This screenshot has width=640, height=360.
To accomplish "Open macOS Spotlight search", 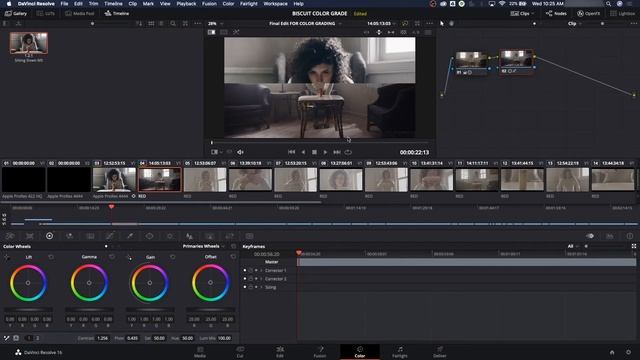I will coord(609,4).
